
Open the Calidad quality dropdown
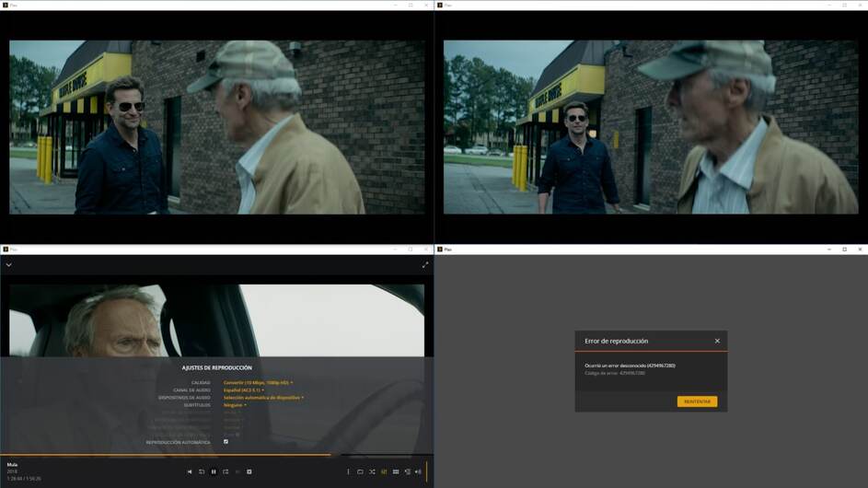(x=258, y=382)
